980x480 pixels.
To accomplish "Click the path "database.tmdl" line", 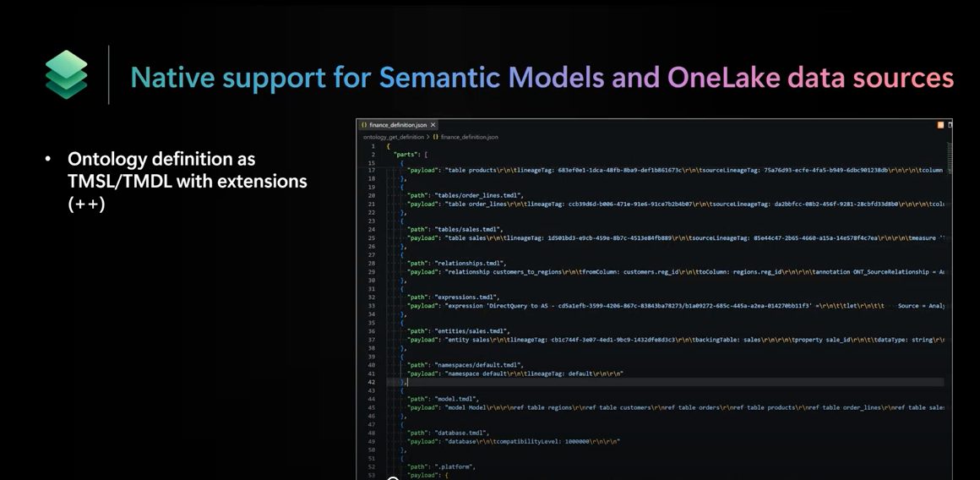I will (x=448, y=433).
